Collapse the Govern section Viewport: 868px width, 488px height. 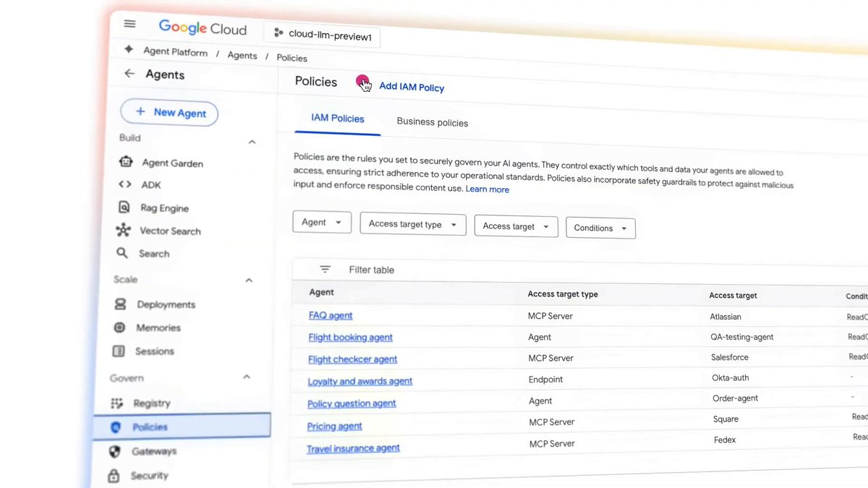coord(246,377)
